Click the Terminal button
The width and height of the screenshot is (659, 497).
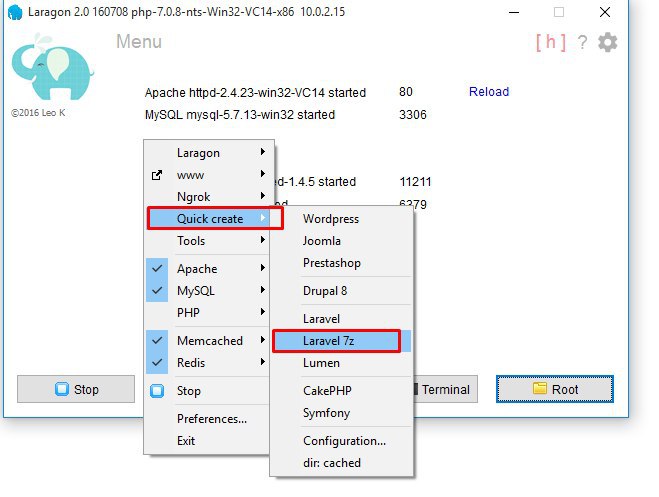445,389
